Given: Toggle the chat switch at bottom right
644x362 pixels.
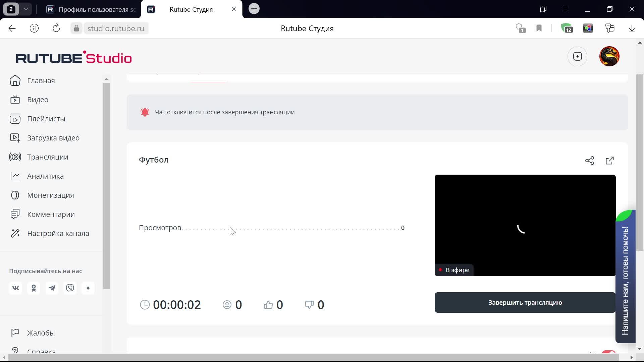Looking at the screenshot, I should [608, 353].
